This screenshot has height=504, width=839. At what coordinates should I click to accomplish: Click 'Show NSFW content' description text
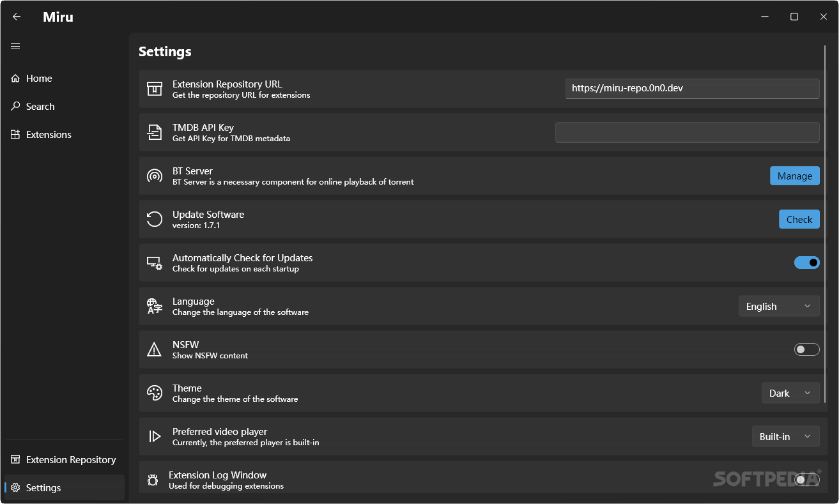[x=210, y=356]
